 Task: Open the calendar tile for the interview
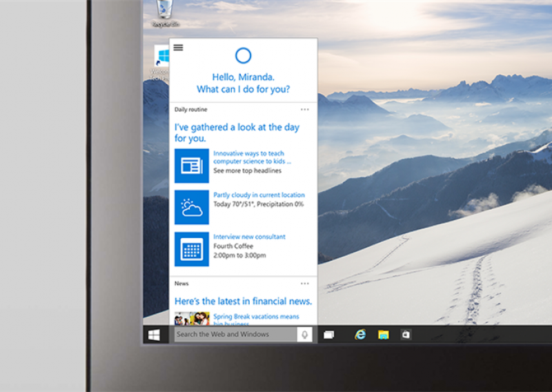[x=192, y=249]
